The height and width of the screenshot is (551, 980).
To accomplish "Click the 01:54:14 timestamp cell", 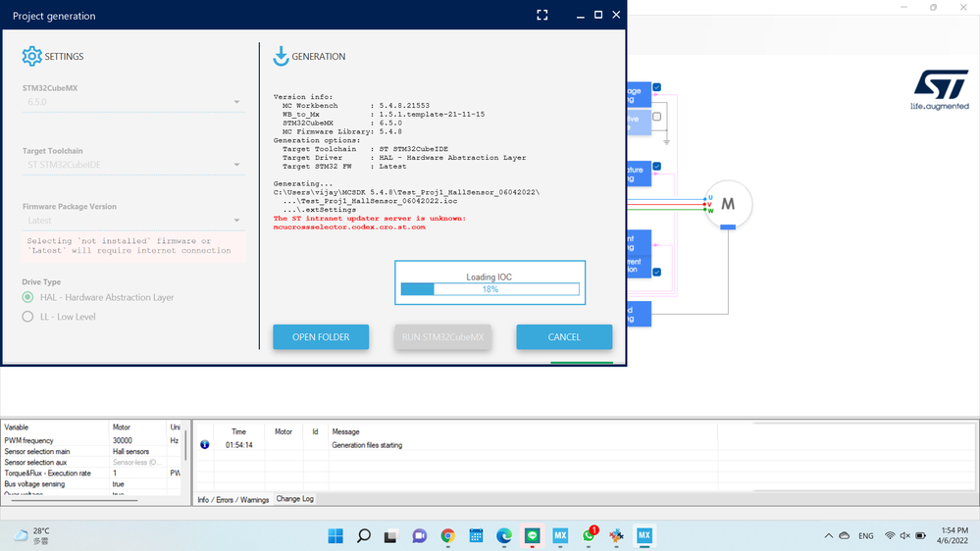I will click(238, 445).
